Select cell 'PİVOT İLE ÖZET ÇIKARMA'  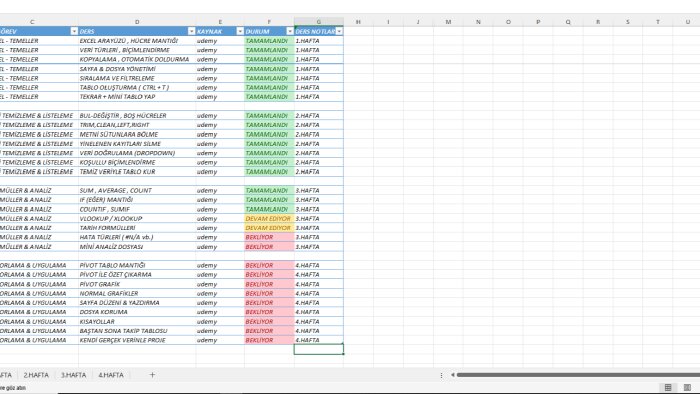click(137, 275)
